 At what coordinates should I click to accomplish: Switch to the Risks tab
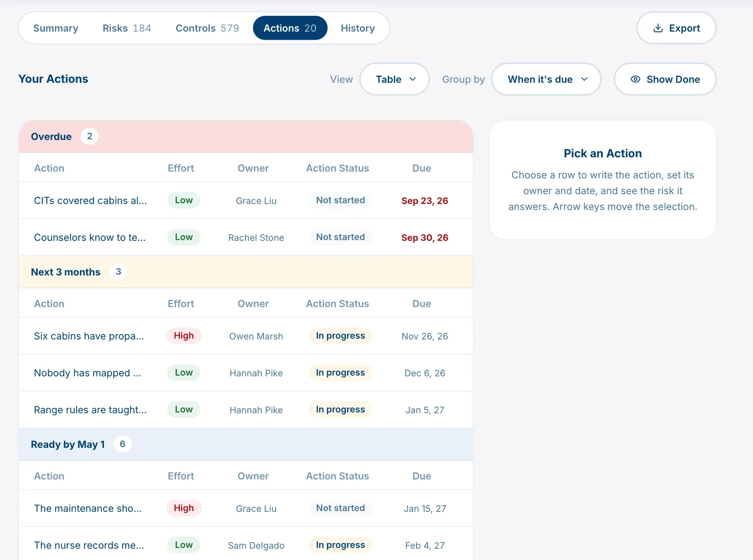pyautogui.click(x=127, y=28)
